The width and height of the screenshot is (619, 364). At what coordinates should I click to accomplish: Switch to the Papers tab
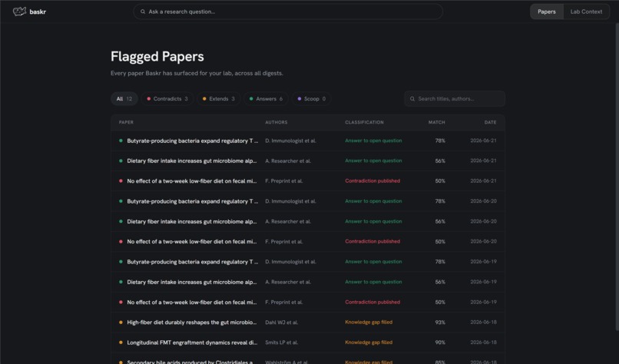click(546, 12)
